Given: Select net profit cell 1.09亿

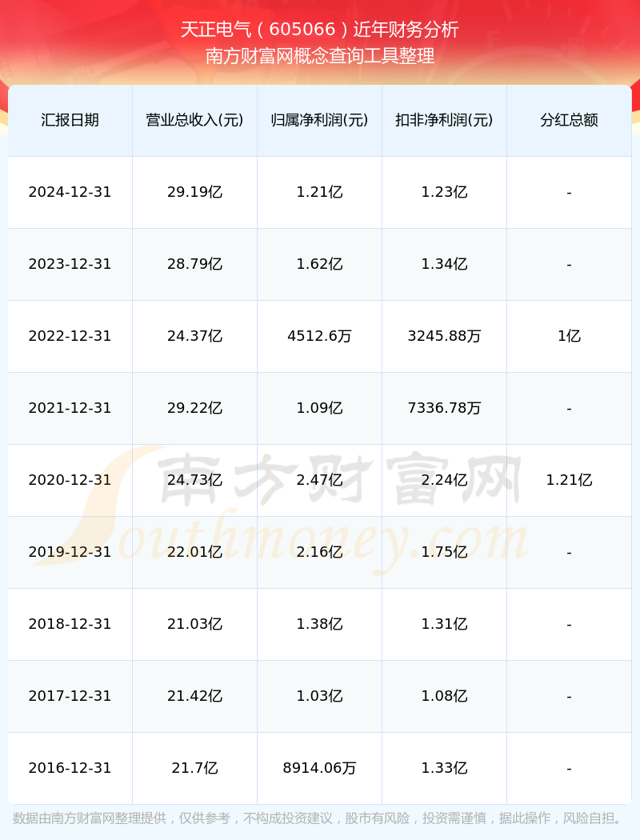Looking at the screenshot, I should point(320,408).
